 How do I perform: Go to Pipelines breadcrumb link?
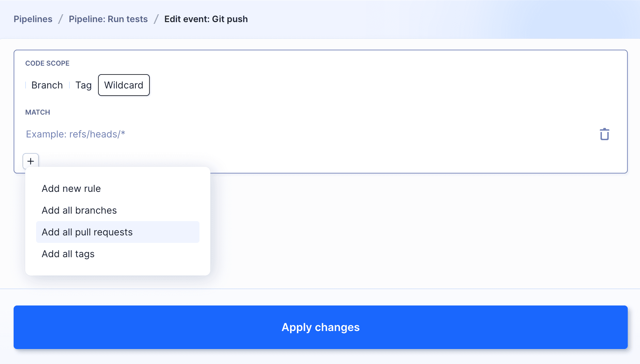tap(33, 19)
